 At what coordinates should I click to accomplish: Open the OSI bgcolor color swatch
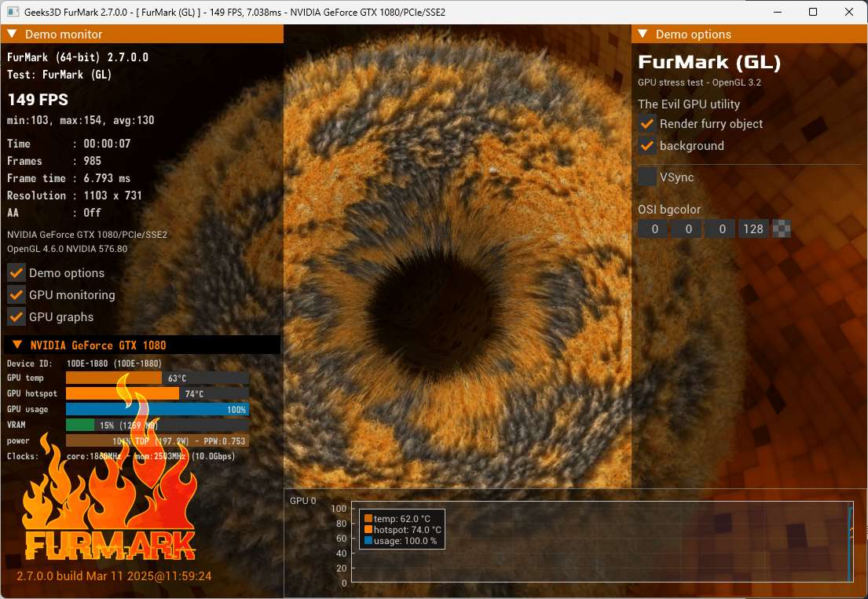(x=781, y=229)
